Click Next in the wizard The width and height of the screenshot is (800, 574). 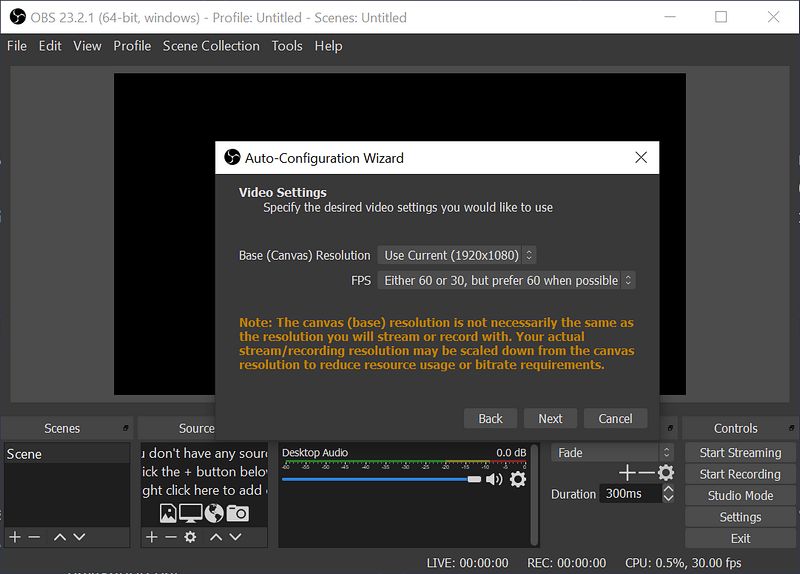point(550,418)
